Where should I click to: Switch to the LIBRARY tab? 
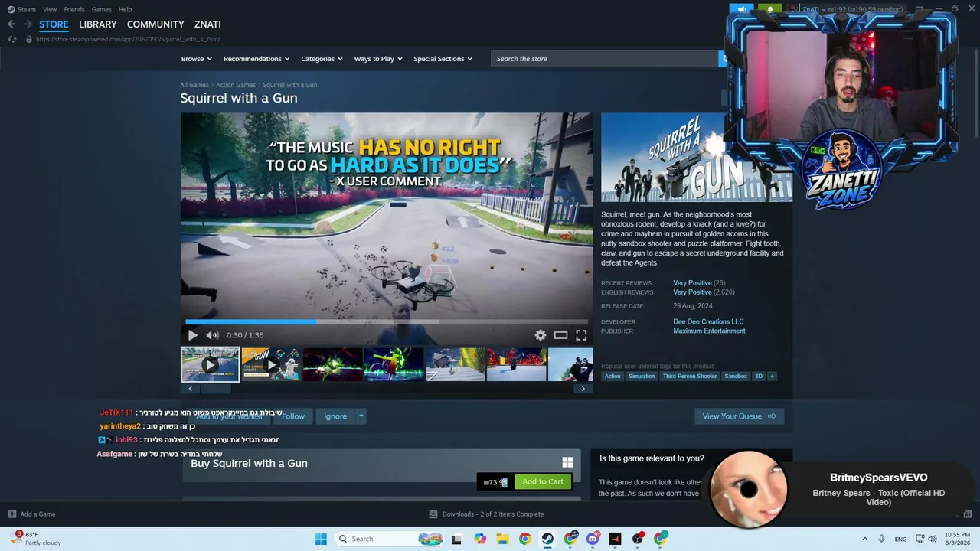point(98,24)
